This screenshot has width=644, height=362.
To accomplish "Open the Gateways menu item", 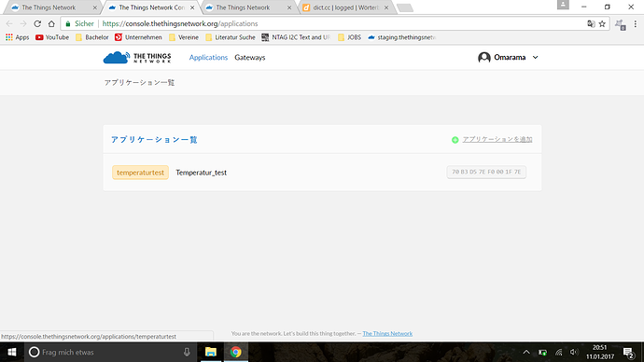I will click(x=250, y=58).
